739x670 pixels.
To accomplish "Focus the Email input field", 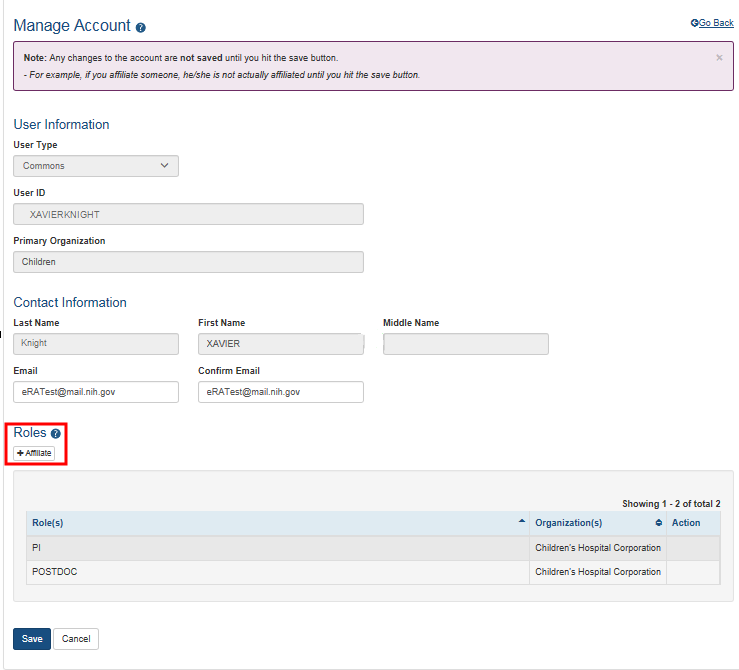I will point(96,392).
